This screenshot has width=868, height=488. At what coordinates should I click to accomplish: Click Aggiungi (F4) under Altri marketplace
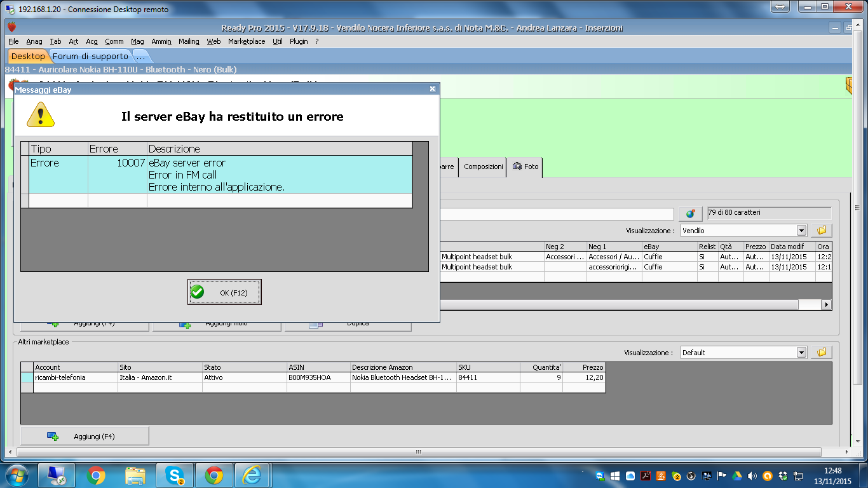click(85, 437)
